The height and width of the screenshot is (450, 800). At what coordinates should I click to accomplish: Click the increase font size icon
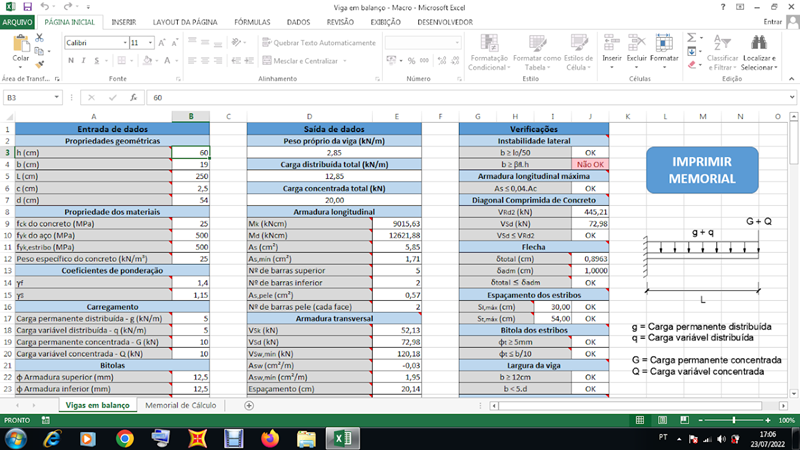(x=162, y=43)
